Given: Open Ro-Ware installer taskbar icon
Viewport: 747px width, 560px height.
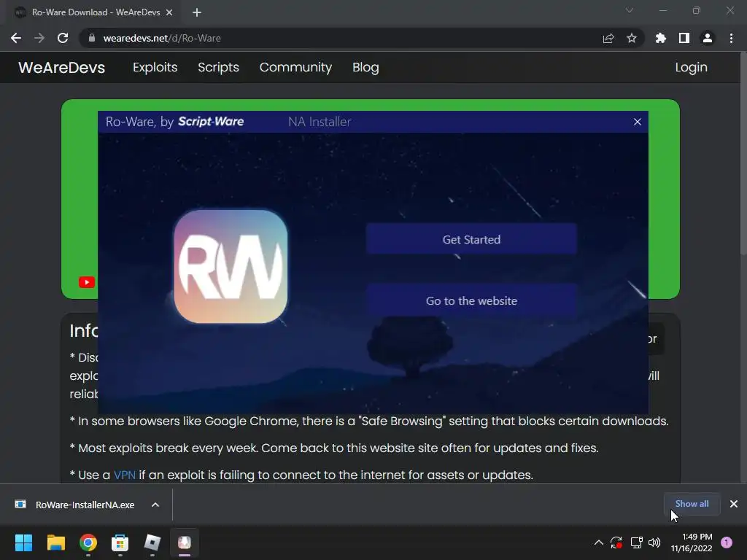Looking at the screenshot, I should [185, 542].
